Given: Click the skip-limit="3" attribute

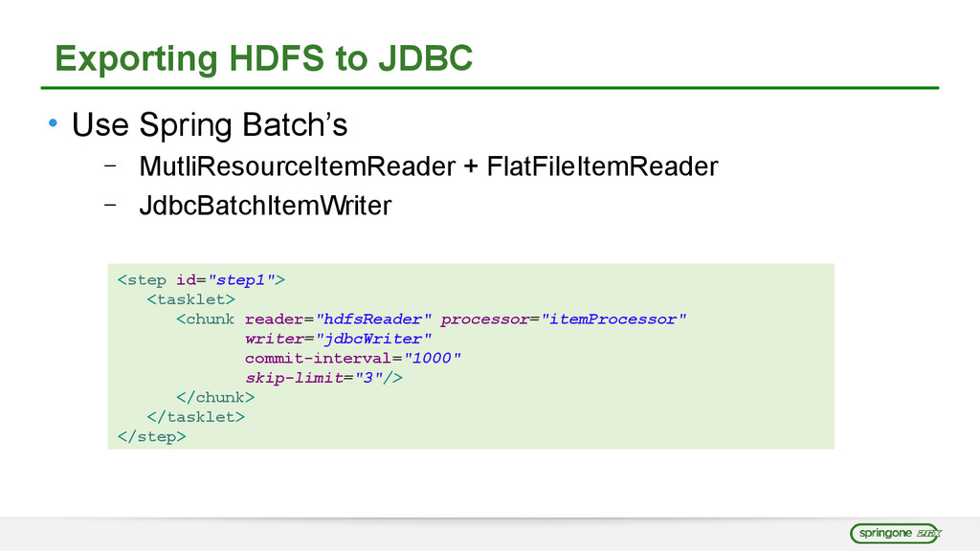Looking at the screenshot, I should click(x=314, y=378).
